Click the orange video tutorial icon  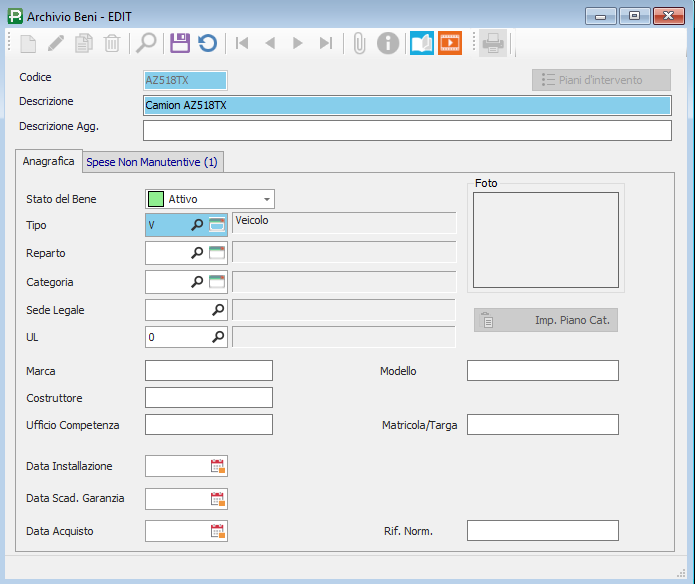coord(450,43)
